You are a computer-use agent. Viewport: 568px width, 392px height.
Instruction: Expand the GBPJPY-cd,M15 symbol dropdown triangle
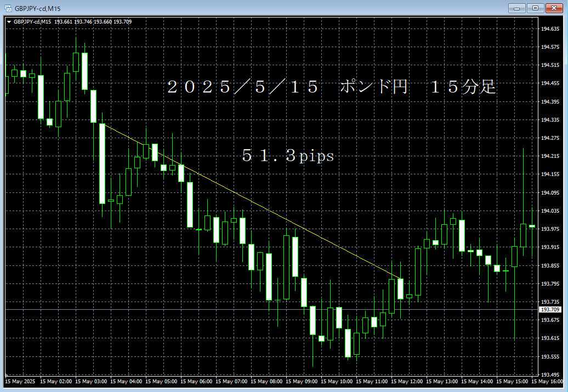pyautogui.click(x=9, y=22)
